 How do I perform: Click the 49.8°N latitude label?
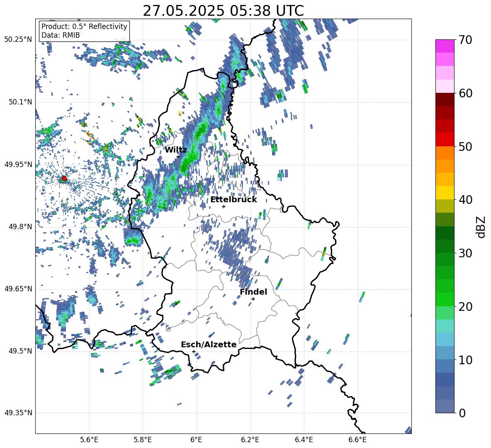(20, 227)
